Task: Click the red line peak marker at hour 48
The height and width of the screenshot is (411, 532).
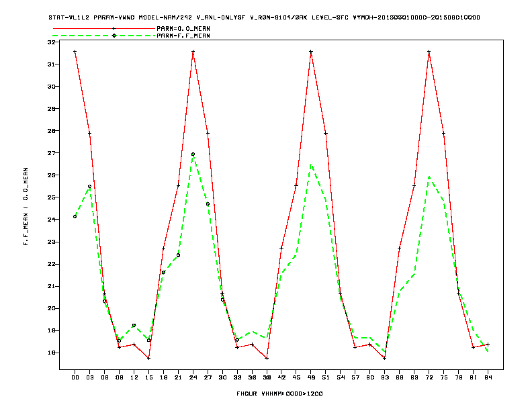Action: pos(311,52)
